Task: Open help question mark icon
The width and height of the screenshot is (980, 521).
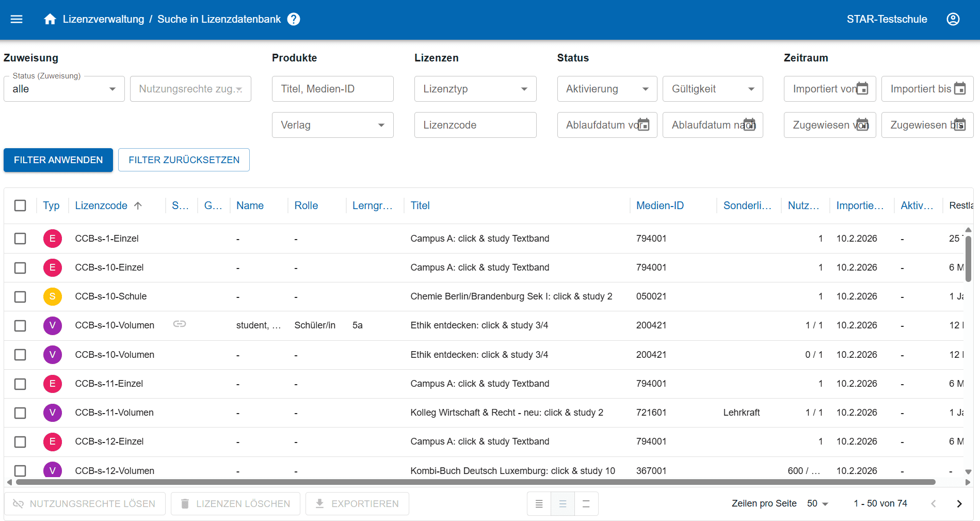Action: click(294, 19)
